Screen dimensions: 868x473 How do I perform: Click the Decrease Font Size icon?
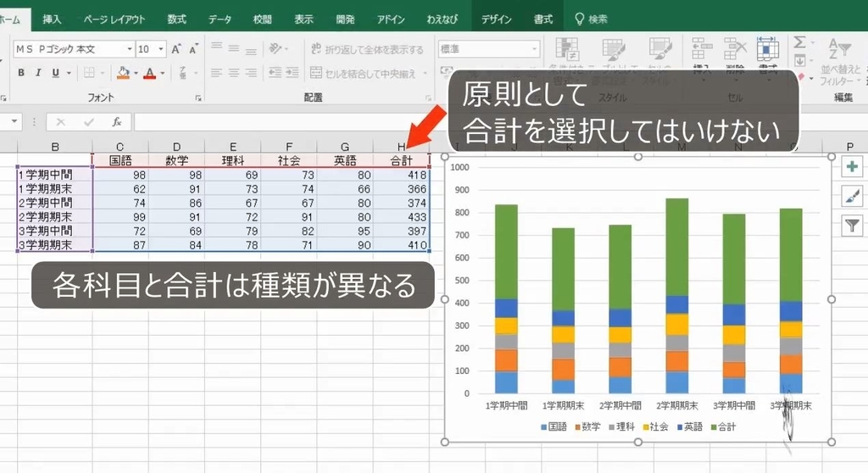click(193, 49)
